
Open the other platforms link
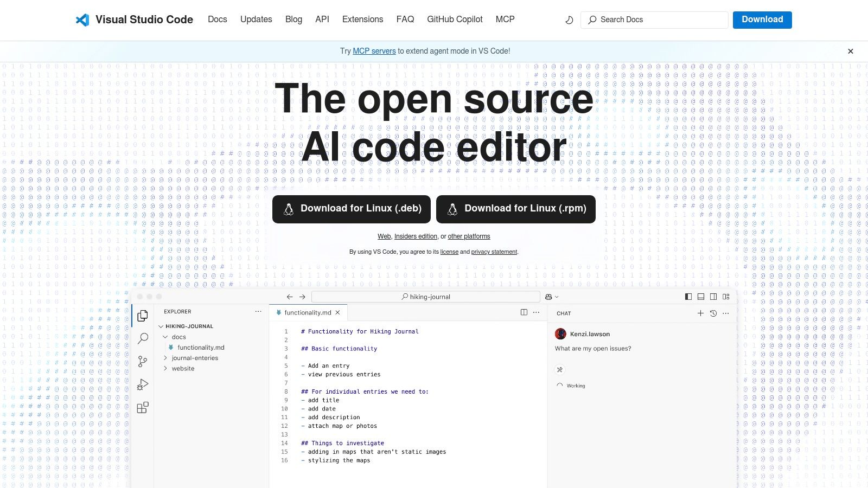point(469,236)
